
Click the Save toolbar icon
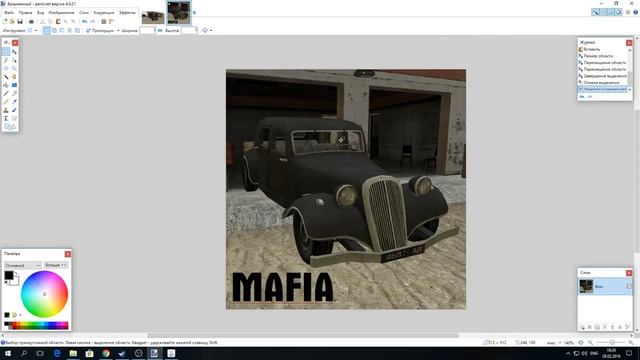pos(20,22)
